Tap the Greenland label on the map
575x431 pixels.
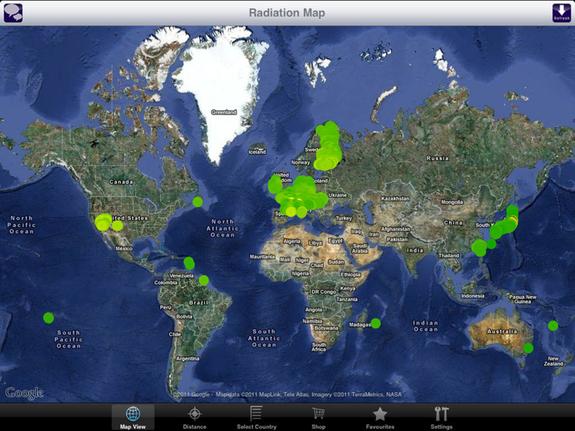click(224, 112)
